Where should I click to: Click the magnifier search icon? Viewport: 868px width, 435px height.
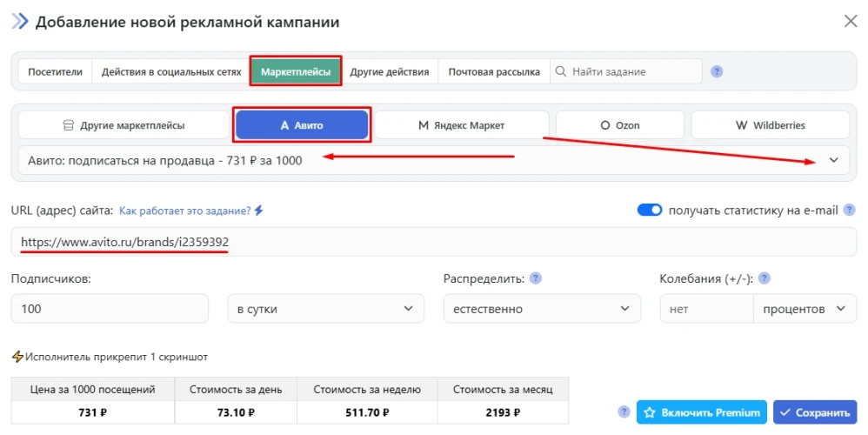pos(561,71)
